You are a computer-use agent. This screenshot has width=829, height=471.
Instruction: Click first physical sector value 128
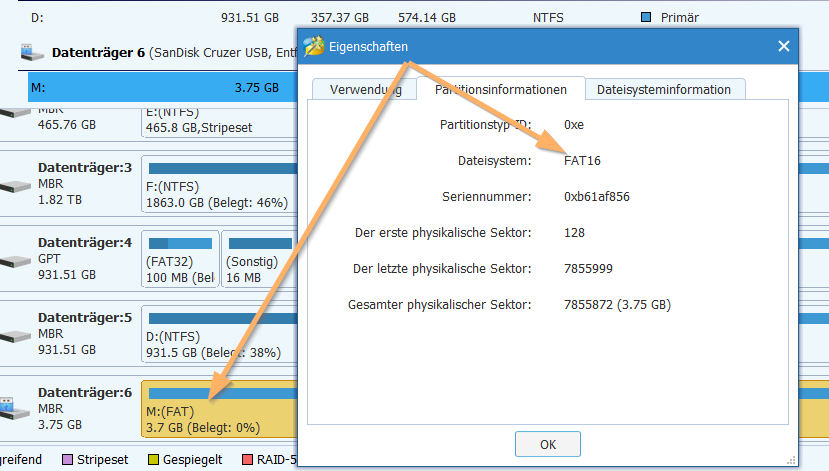coord(574,233)
